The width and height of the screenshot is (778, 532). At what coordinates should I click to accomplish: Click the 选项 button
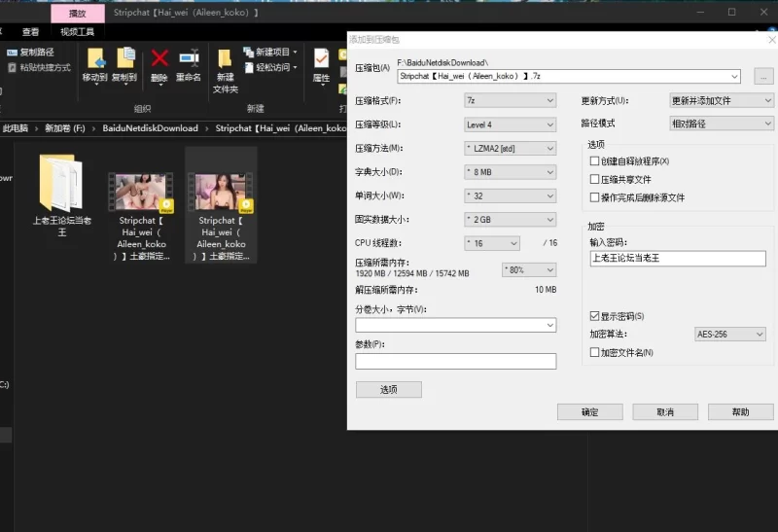pos(389,390)
